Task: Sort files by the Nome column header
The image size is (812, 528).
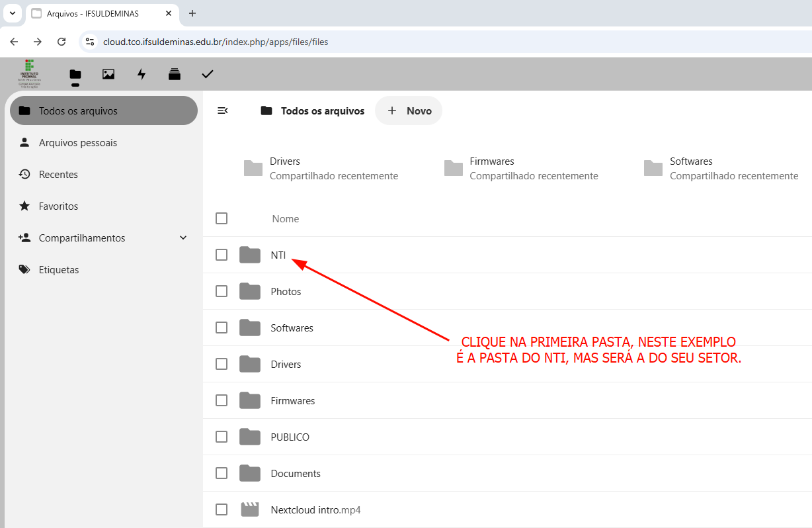Action: [x=285, y=218]
